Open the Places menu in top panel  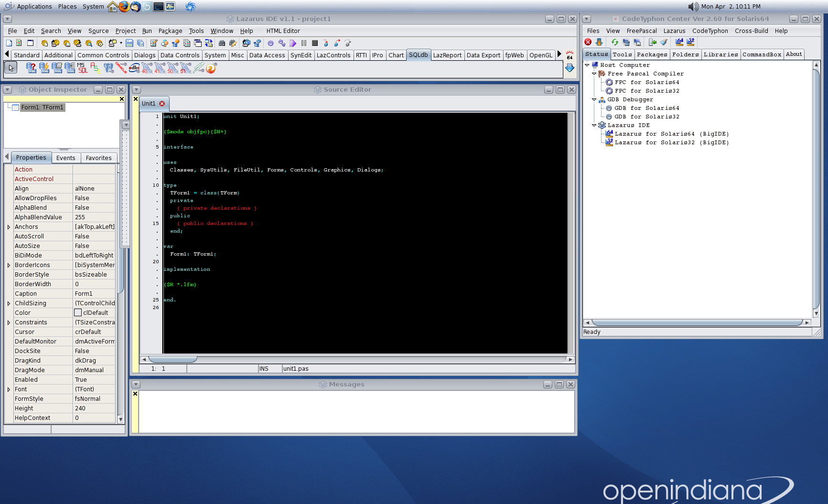click(67, 6)
